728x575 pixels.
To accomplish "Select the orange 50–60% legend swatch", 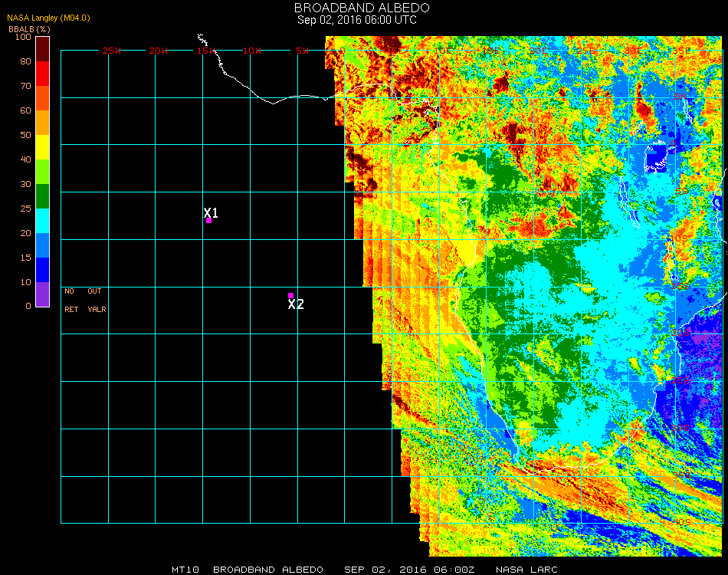I will [x=43, y=122].
